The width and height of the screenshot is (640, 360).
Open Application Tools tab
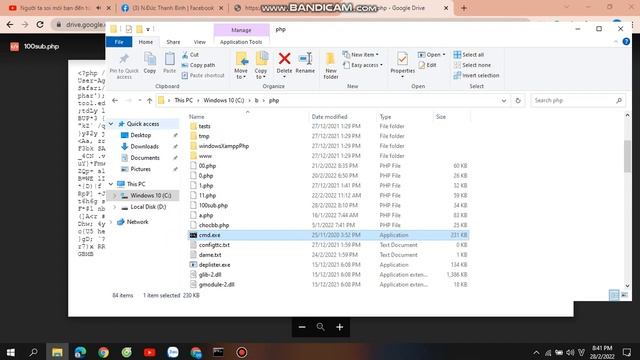tap(241, 42)
